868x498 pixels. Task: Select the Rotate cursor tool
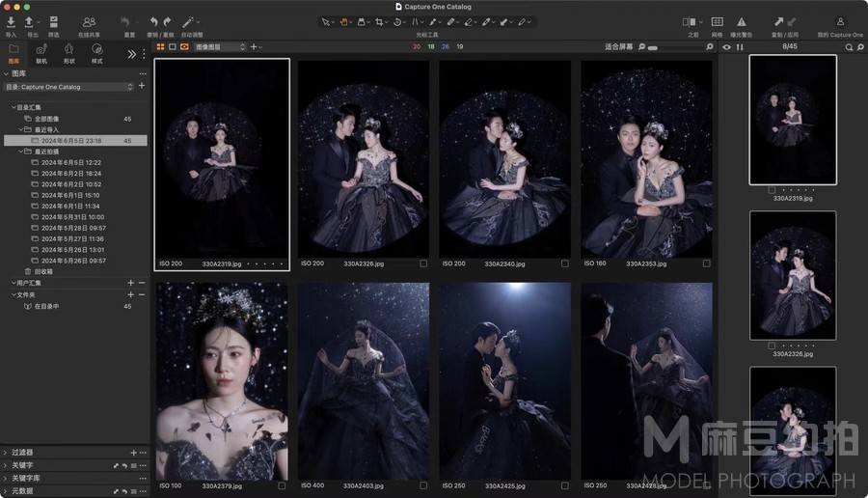397,22
